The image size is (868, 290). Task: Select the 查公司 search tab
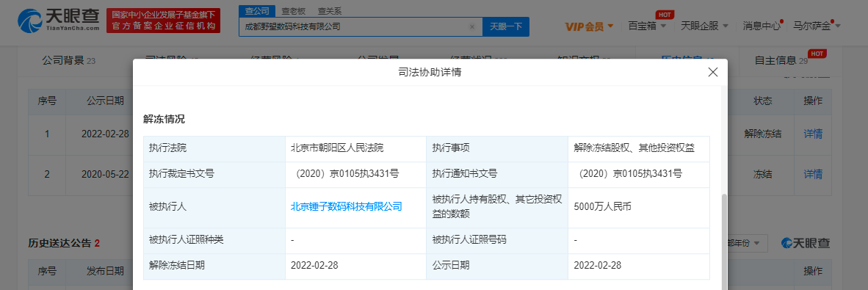(257, 10)
